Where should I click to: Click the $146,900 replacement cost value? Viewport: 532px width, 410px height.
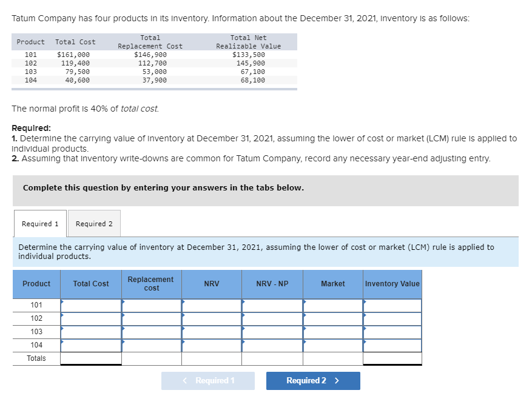pos(150,55)
